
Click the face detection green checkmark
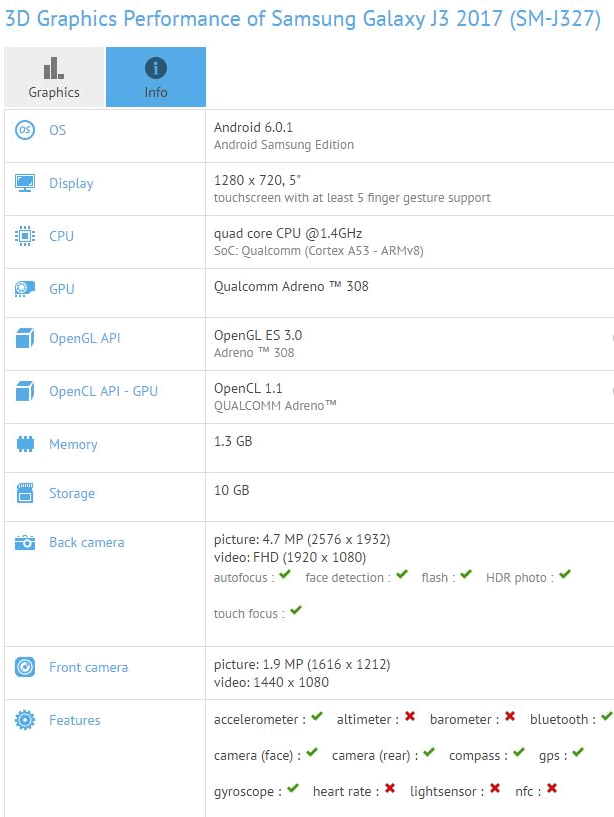pos(402,575)
